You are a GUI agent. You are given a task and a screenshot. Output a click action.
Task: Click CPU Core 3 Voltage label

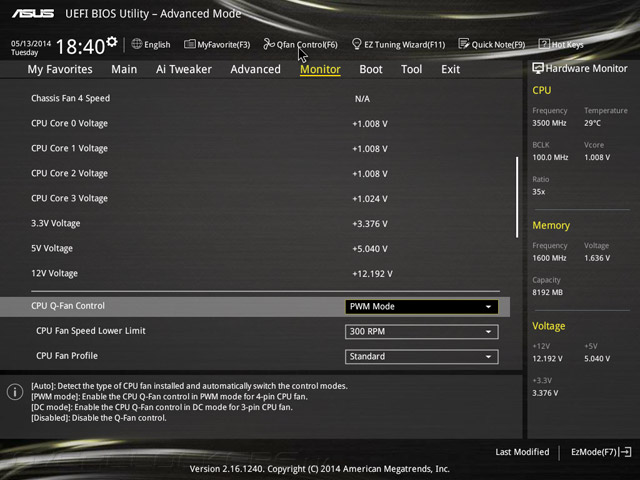coord(69,198)
